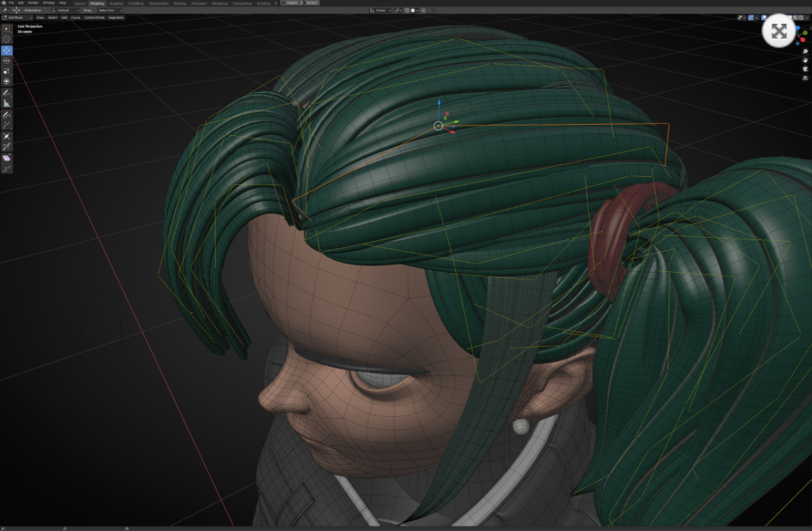
Task: Open the pivot point dropdown
Action: click(x=398, y=11)
